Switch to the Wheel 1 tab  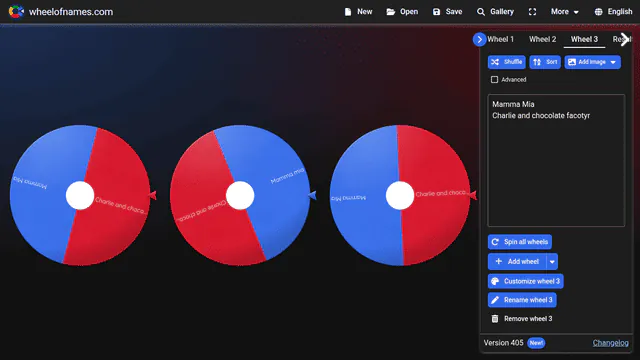tap(500, 39)
